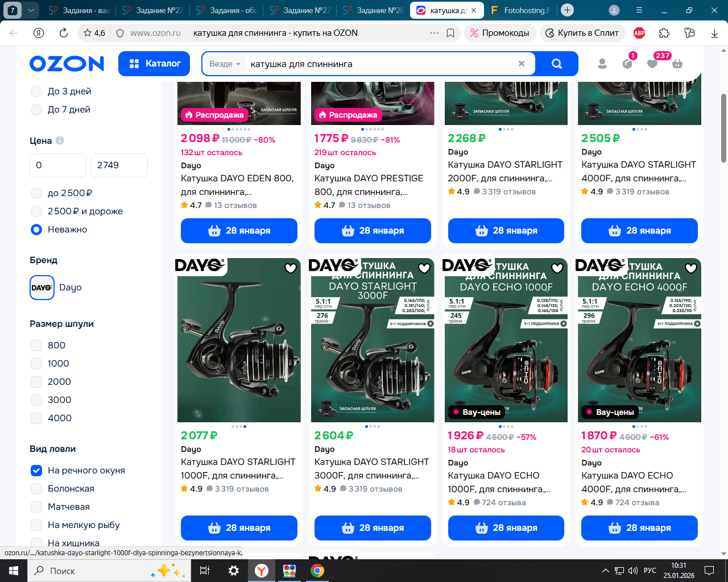Add DAYO PRESTIGE 800 to cart
The image size is (728, 582).
click(x=373, y=231)
